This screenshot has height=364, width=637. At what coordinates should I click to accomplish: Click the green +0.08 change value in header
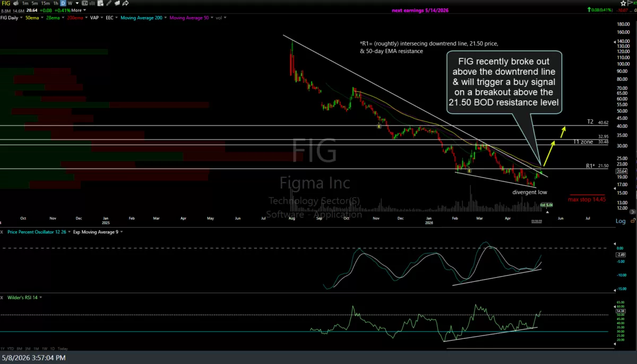pyautogui.click(x=46, y=10)
